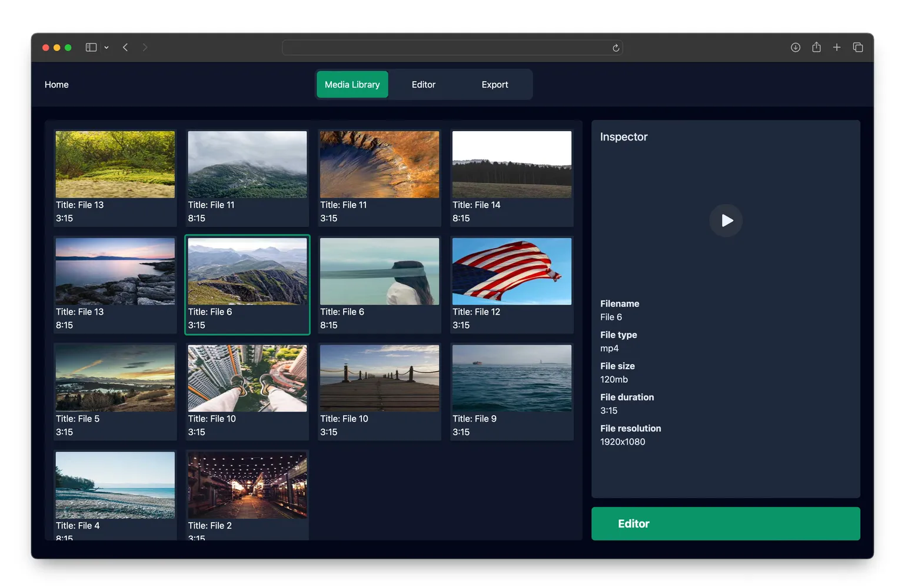
Task: Select the File 2 night market thumbnail
Action: click(247, 486)
